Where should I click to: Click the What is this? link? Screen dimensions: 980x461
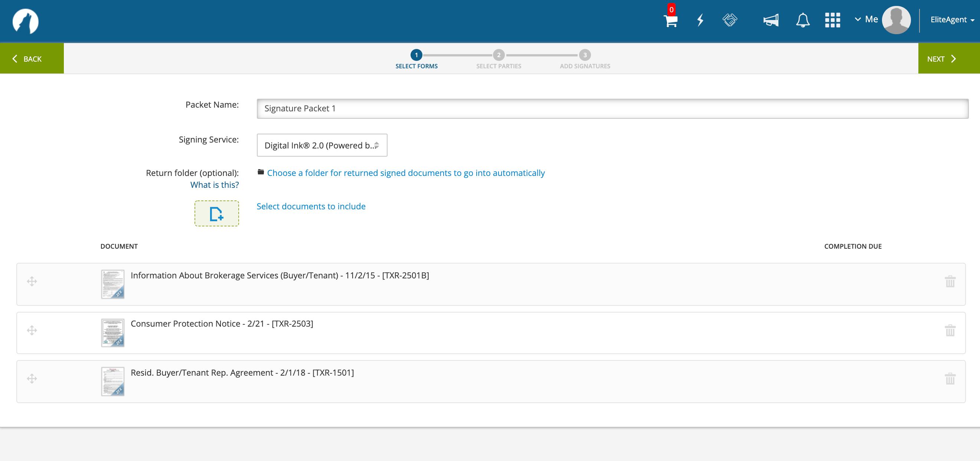tap(215, 185)
